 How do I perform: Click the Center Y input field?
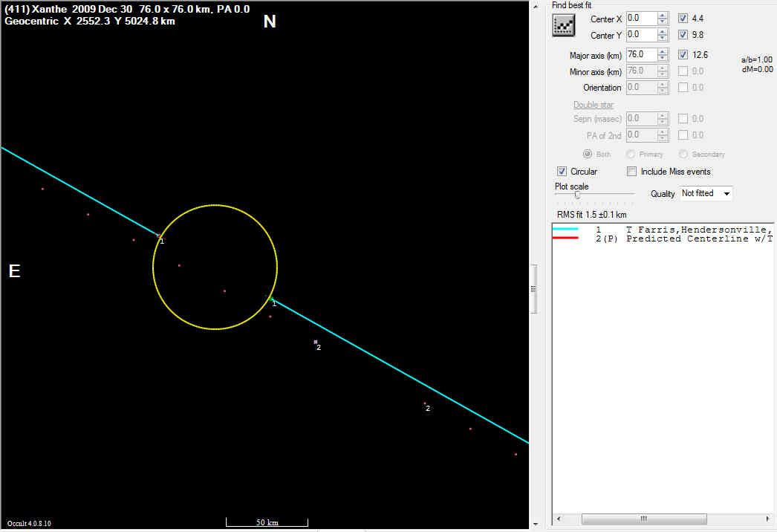pyautogui.click(x=641, y=35)
